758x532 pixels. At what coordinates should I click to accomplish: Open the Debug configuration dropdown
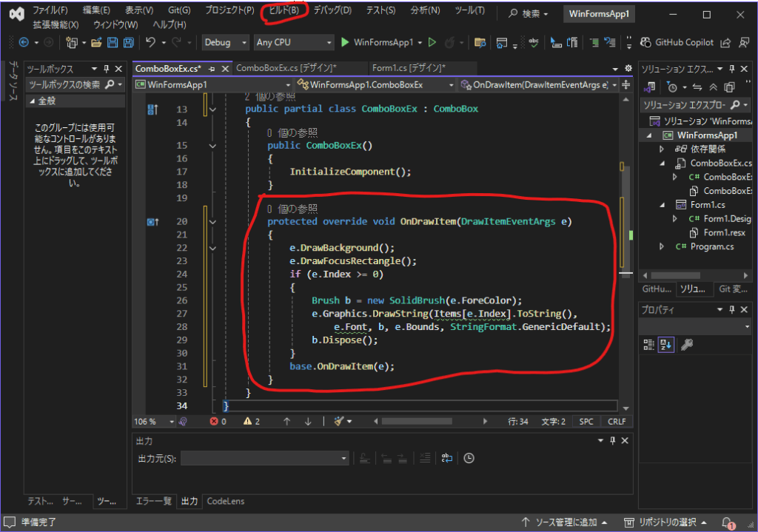(225, 43)
